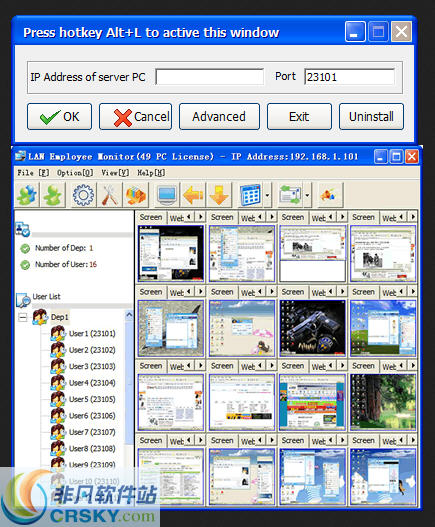
Task: Select User6 (23106) in the tree
Action: (x=92, y=416)
